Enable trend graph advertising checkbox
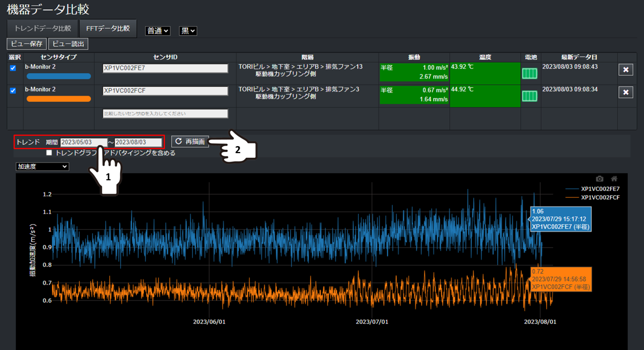Viewport: 644px width, 350px height. (49, 153)
